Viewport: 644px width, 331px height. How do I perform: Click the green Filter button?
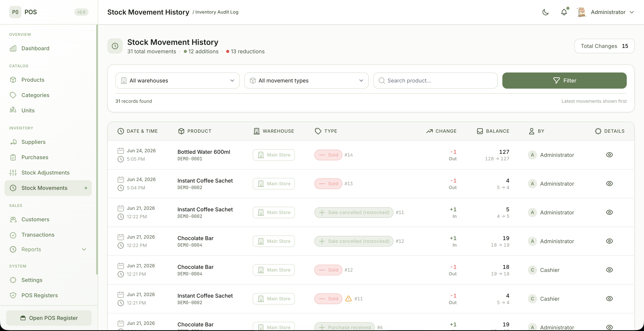564,81
